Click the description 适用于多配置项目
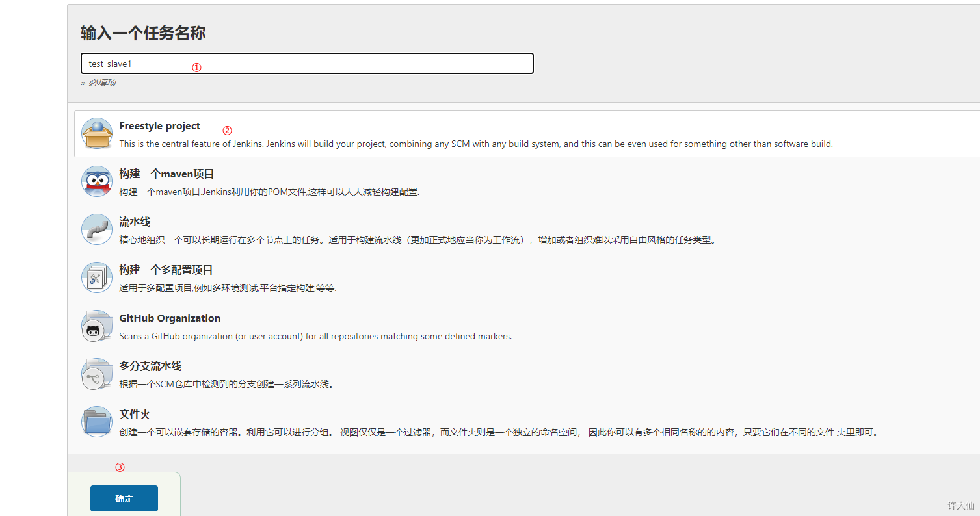Screen dimensions: 980x516 tap(228, 289)
